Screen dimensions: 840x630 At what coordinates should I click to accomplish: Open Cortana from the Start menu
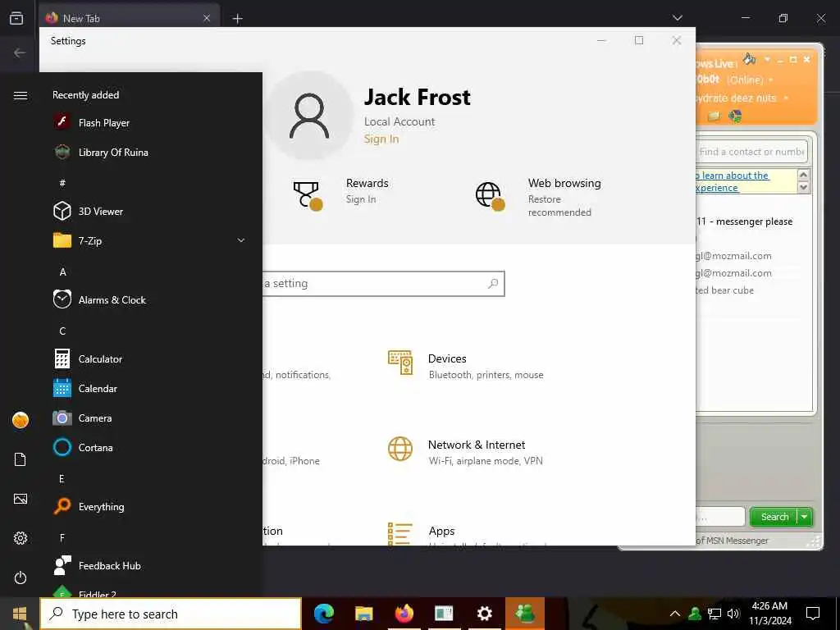point(150,447)
